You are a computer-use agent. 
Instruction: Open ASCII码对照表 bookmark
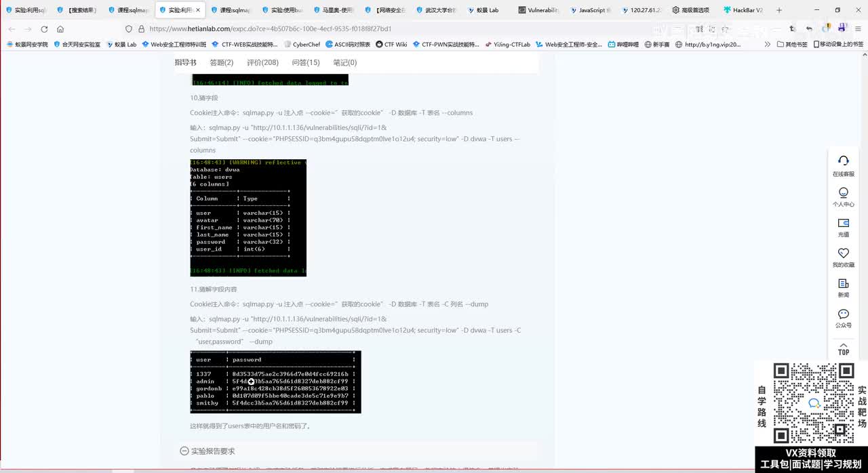pos(348,44)
